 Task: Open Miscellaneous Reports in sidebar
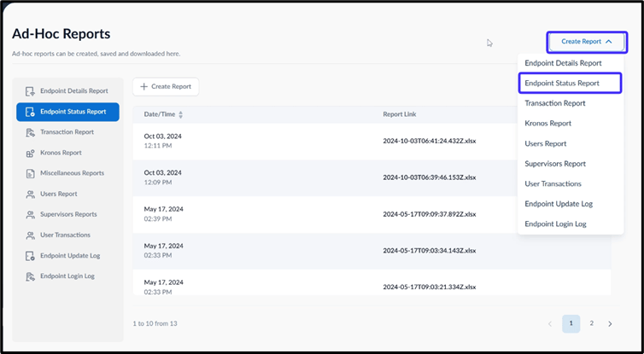point(67,173)
